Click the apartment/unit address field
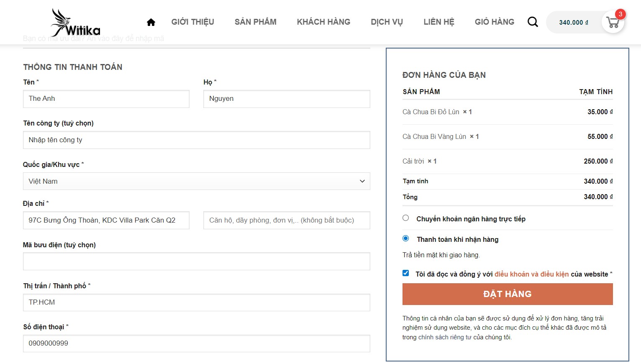Screen dimensions: 641x364 click(286, 220)
